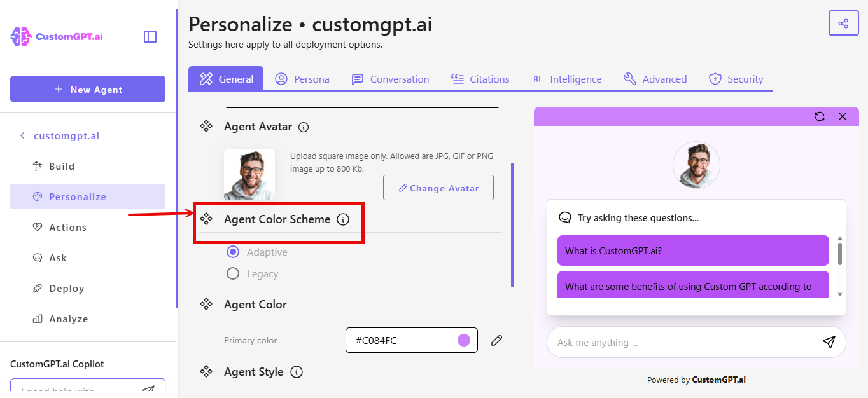The image size is (868, 398).
Task: Click the drag handle icon beside Agent Color
Action: (x=206, y=304)
